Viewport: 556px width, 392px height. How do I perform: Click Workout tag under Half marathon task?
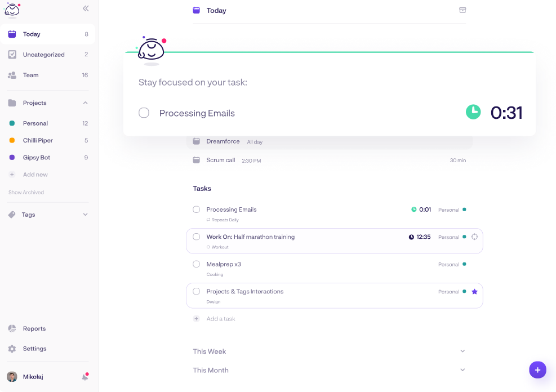coord(220,247)
